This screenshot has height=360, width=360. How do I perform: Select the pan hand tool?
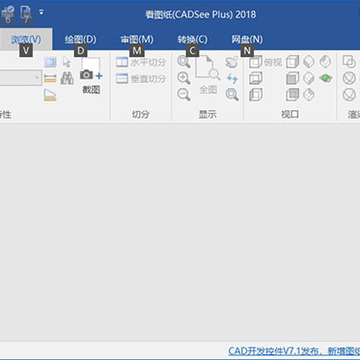point(232,62)
